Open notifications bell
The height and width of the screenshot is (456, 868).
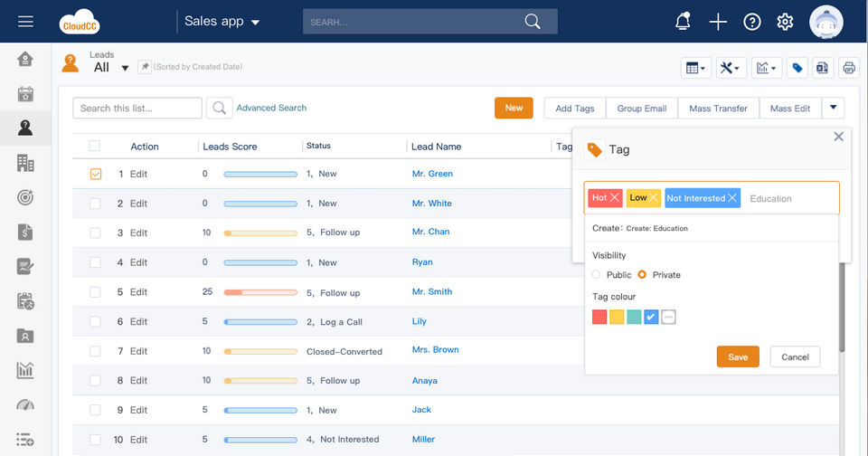[684, 22]
